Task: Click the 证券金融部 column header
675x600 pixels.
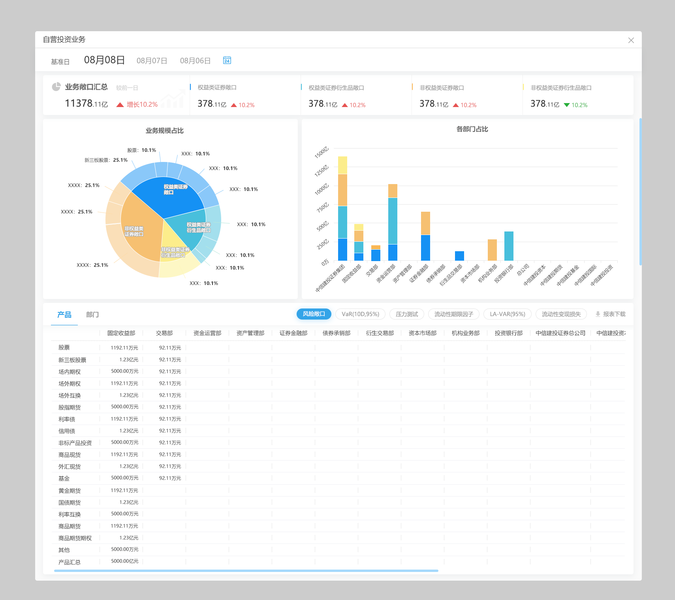Action: 293,333
